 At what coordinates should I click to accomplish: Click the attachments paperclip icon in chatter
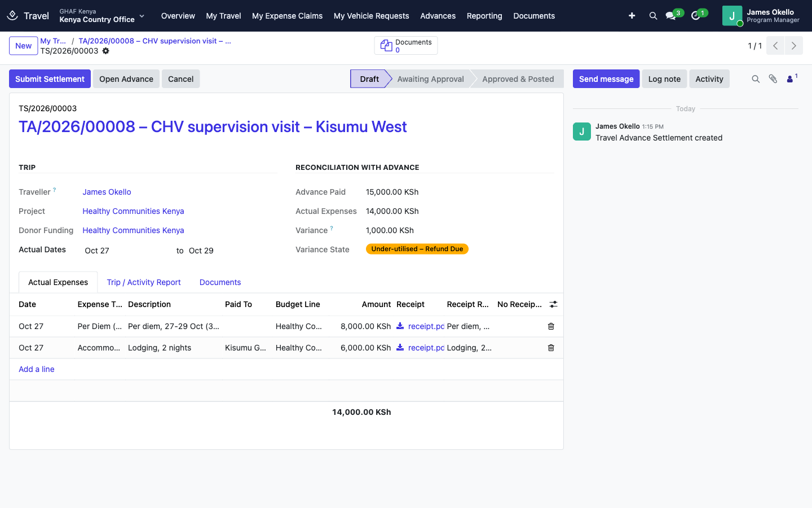point(773,79)
